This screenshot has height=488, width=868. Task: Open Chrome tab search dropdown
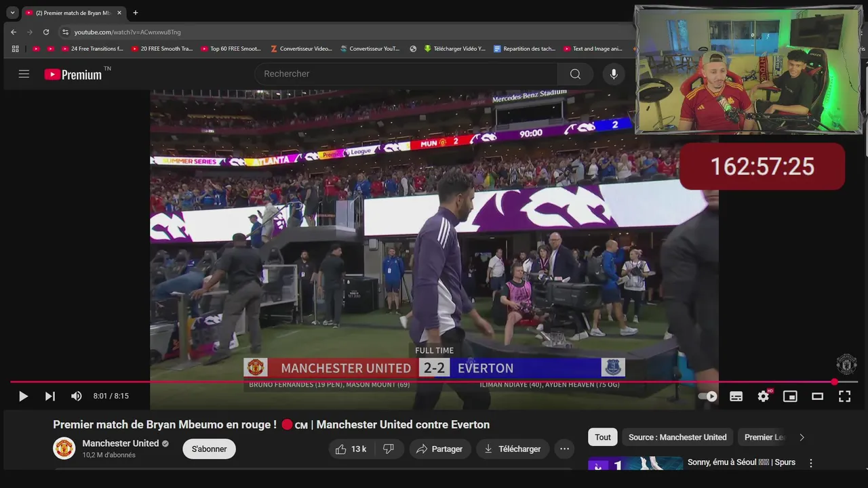12,13
